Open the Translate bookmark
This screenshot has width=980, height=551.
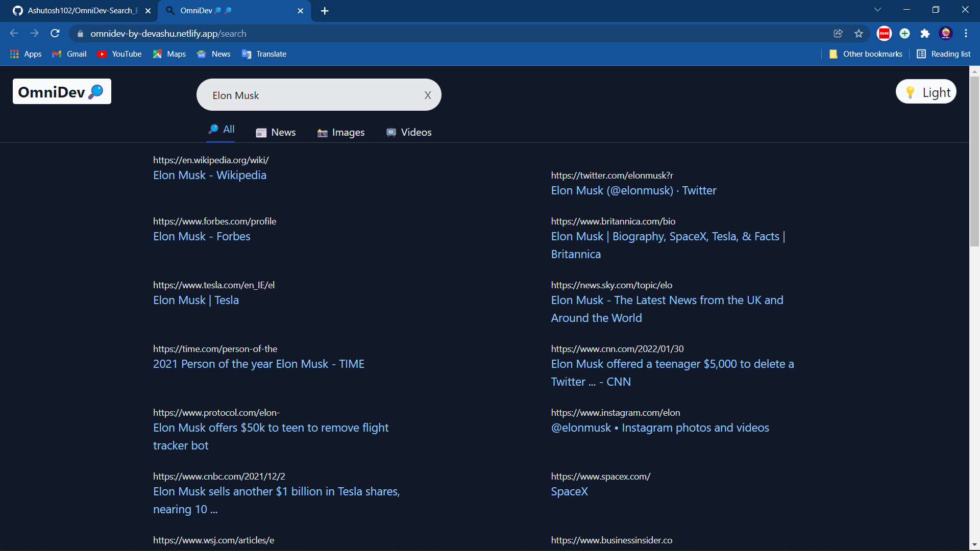264,54
